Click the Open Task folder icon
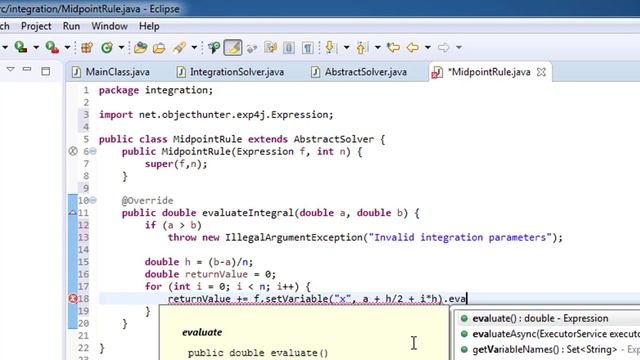This screenshot has height=360, width=640. [159, 48]
